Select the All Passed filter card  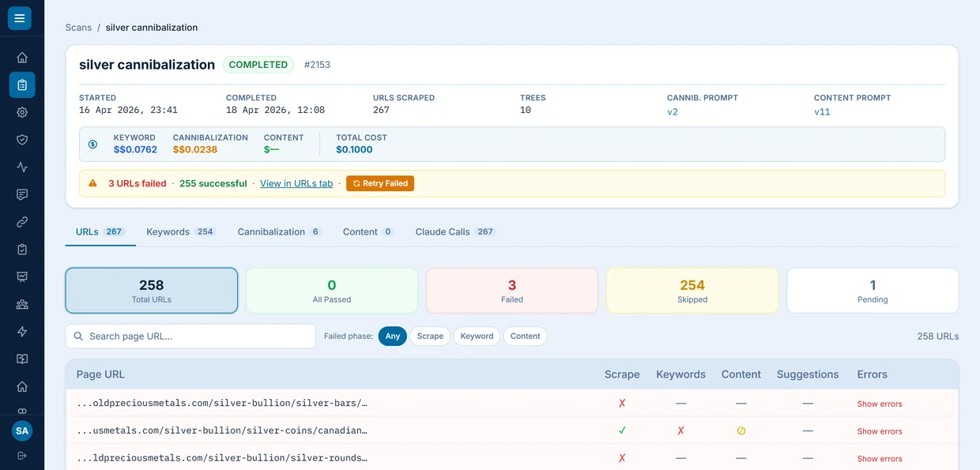click(332, 291)
